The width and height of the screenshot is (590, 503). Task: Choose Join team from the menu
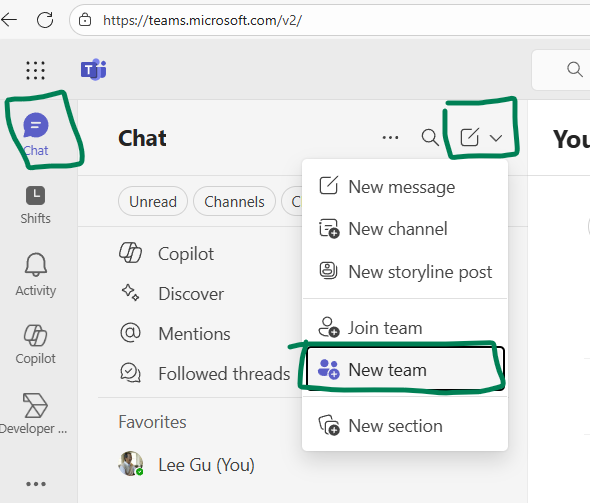(405, 327)
